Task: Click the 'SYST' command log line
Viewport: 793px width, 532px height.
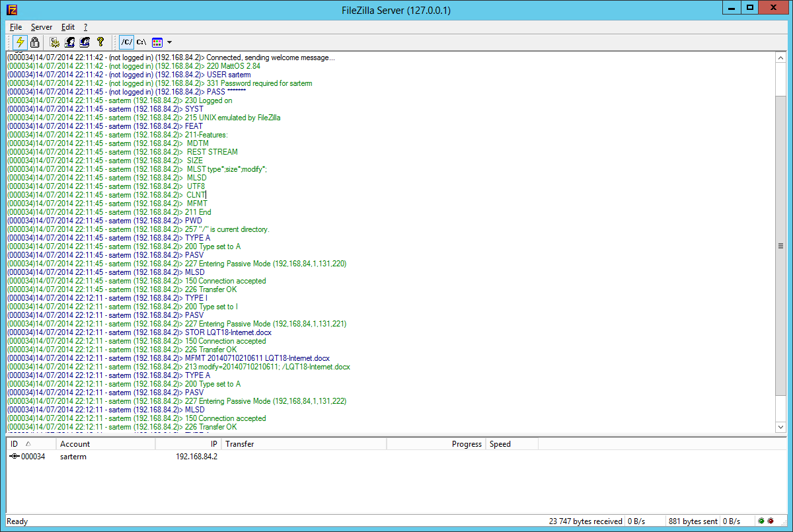Action: coord(106,109)
